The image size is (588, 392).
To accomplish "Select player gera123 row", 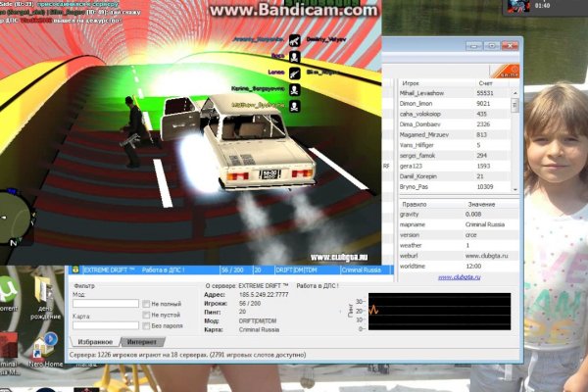I will coord(455,166).
